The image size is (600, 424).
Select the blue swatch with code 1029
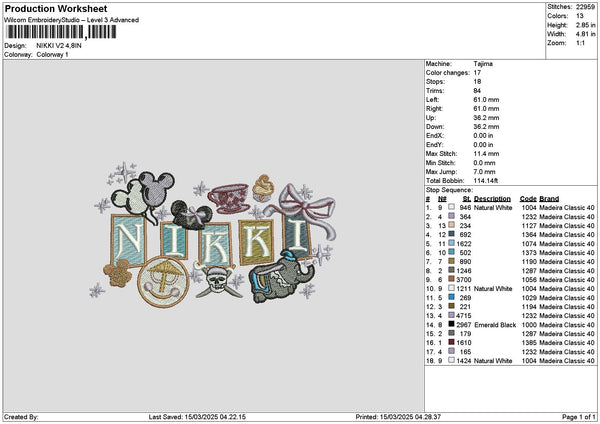point(452,297)
